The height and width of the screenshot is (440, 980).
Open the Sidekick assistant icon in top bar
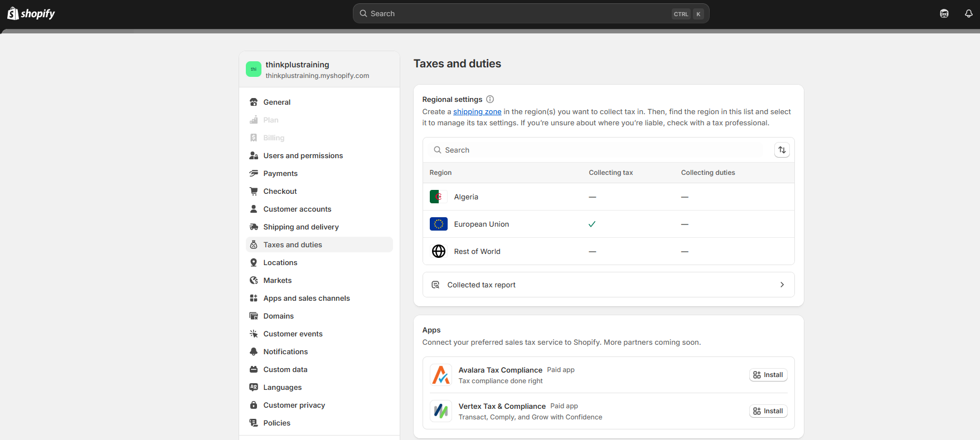pos(944,13)
